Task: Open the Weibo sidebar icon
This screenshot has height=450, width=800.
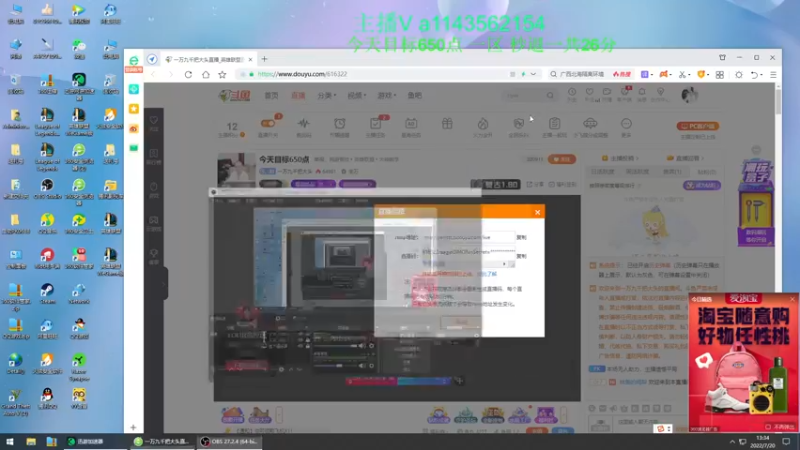Action: coord(134,129)
